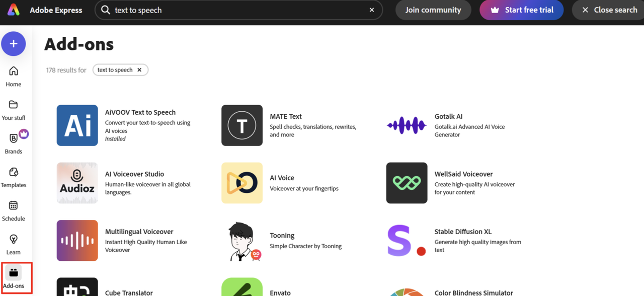
Task: Click the green Envato icon
Action: (242, 286)
